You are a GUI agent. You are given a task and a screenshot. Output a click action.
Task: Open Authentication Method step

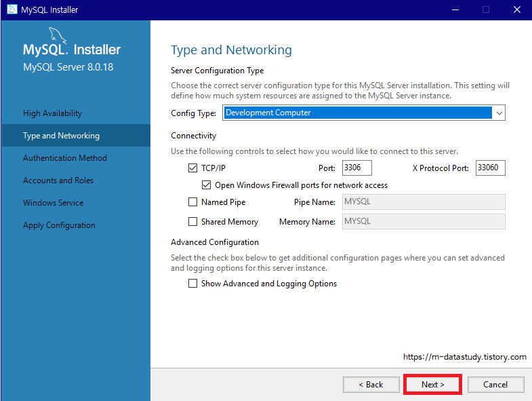tap(65, 158)
